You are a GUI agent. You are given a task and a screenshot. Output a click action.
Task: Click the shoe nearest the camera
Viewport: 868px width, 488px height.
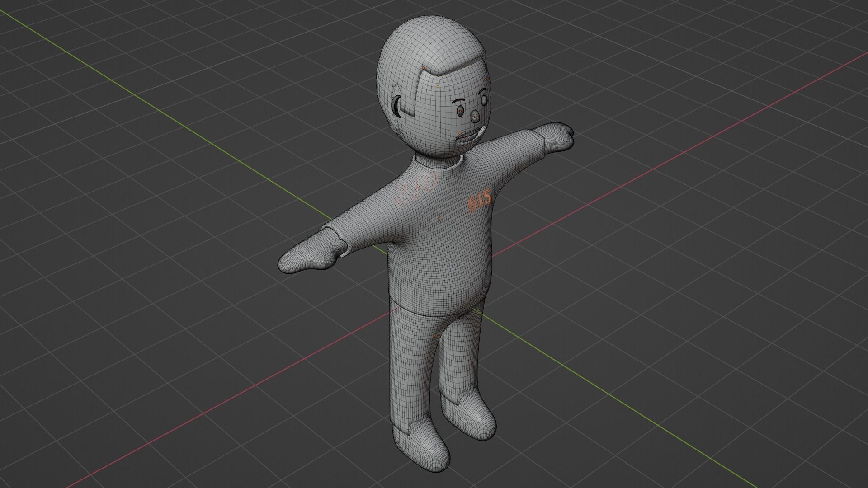pos(421,445)
